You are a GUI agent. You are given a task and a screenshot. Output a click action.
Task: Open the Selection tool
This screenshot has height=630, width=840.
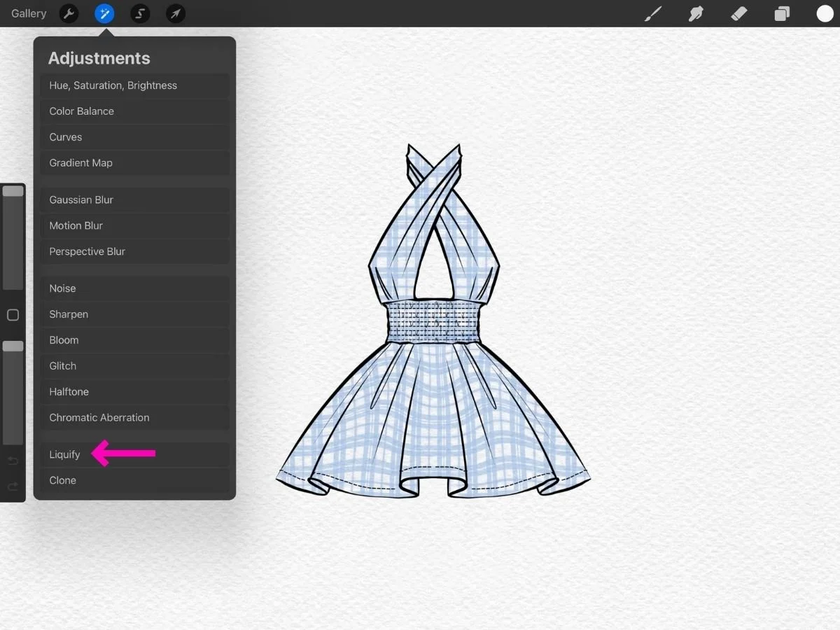140,13
